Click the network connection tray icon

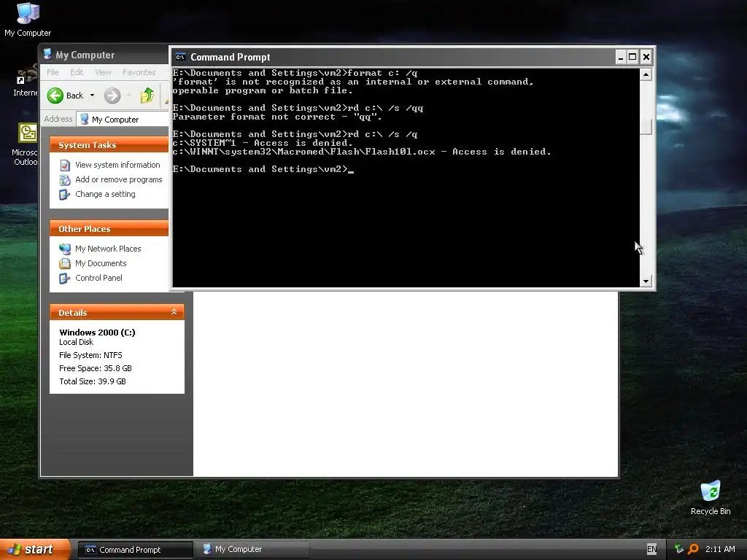click(679, 549)
